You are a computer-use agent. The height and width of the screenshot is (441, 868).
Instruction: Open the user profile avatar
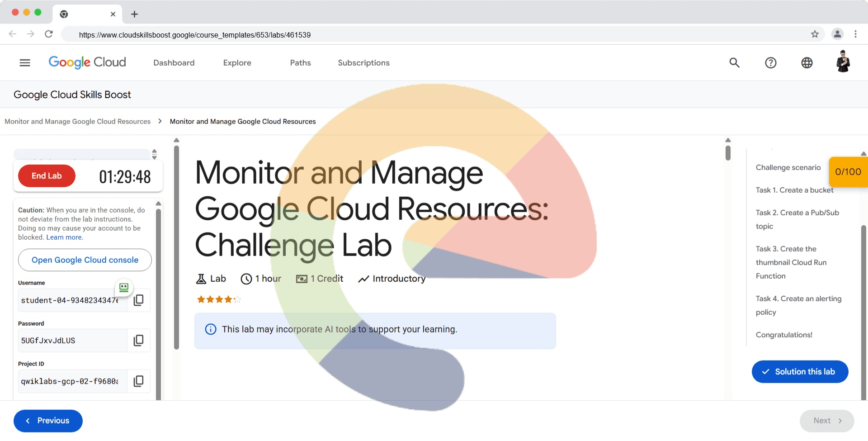pos(843,62)
